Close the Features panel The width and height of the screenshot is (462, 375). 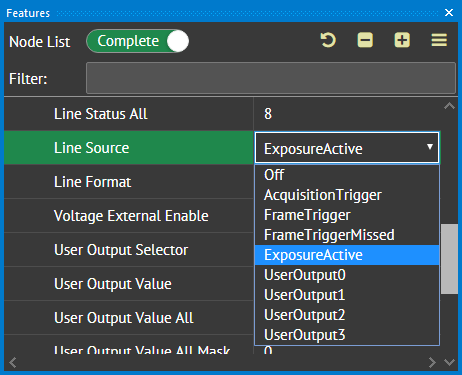[x=449, y=13]
